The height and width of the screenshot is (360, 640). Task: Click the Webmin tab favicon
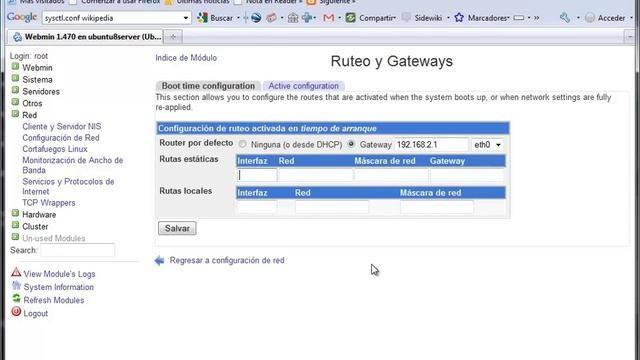(x=17, y=37)
